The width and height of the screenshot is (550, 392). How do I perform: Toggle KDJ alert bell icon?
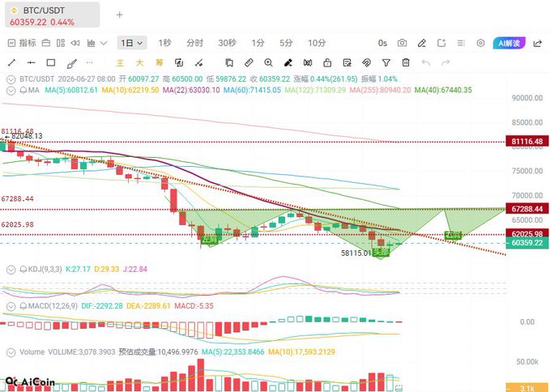(x=23, y=269)
